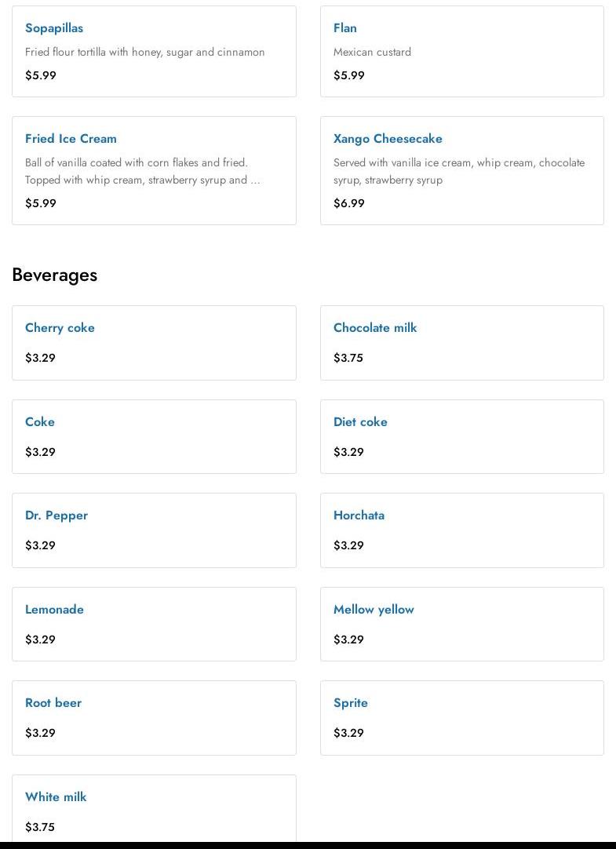
Task: Choose Xango Cheesecake from desserts
Action: pos(388,139)
